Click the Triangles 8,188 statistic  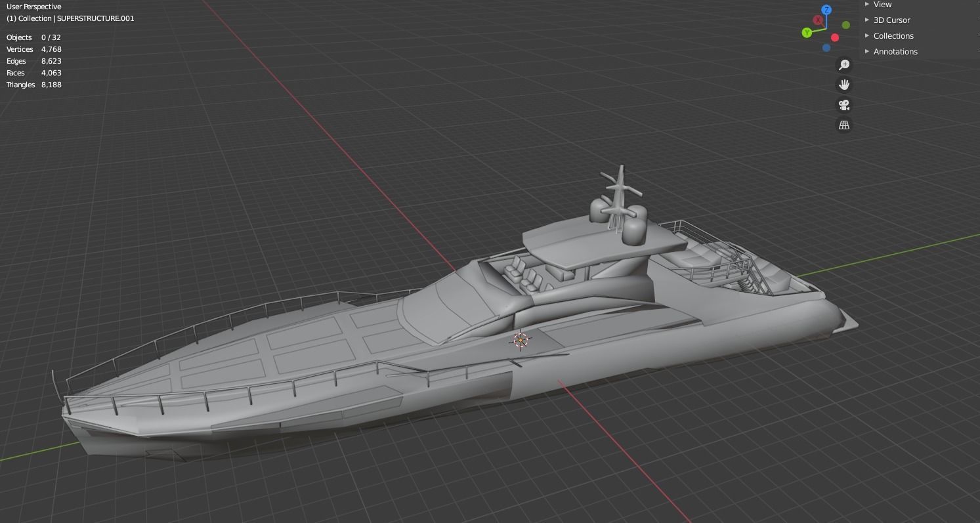[33, 85]
